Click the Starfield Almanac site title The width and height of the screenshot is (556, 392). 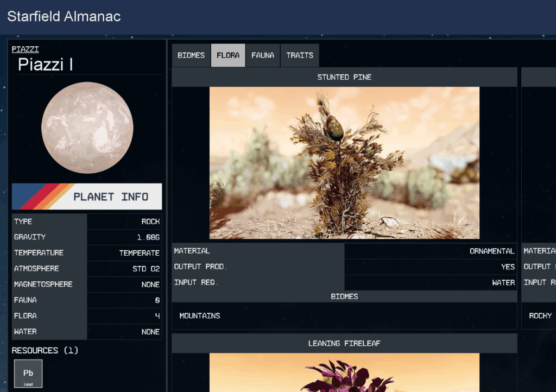click(x=64, y=16)
